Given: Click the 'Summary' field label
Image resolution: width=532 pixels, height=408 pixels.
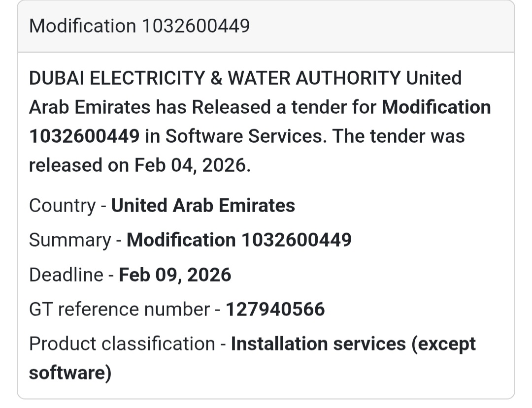Looking at the screenshot, I should coord(70,240).
